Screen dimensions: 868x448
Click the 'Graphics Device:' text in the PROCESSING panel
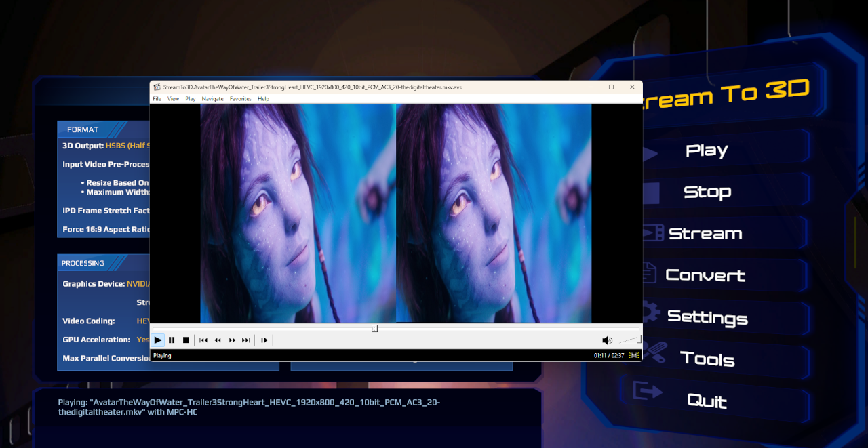[x=94, y=284]
